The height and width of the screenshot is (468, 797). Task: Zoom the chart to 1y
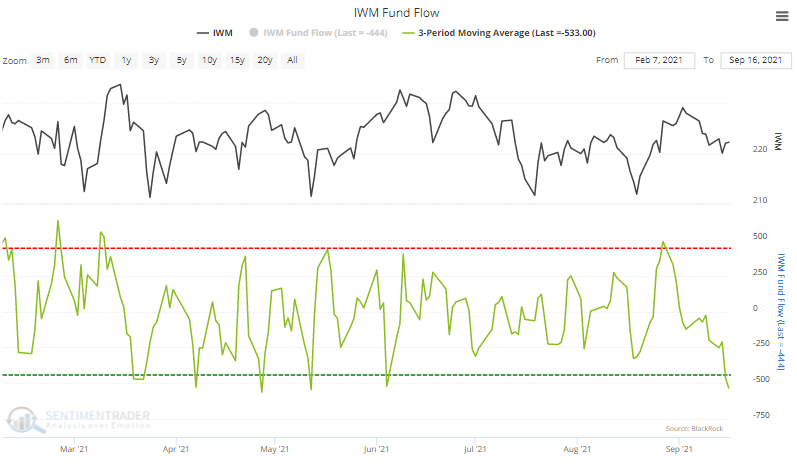[x=126, y=61]
